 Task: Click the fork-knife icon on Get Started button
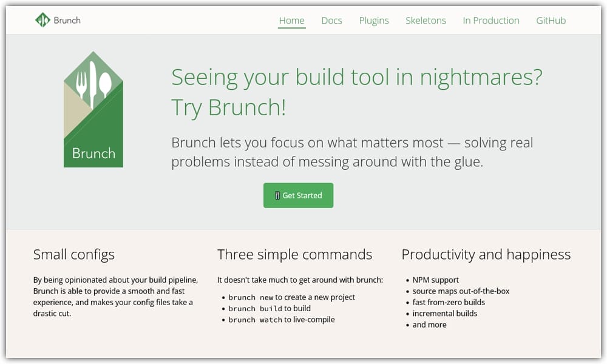(277, 195)
